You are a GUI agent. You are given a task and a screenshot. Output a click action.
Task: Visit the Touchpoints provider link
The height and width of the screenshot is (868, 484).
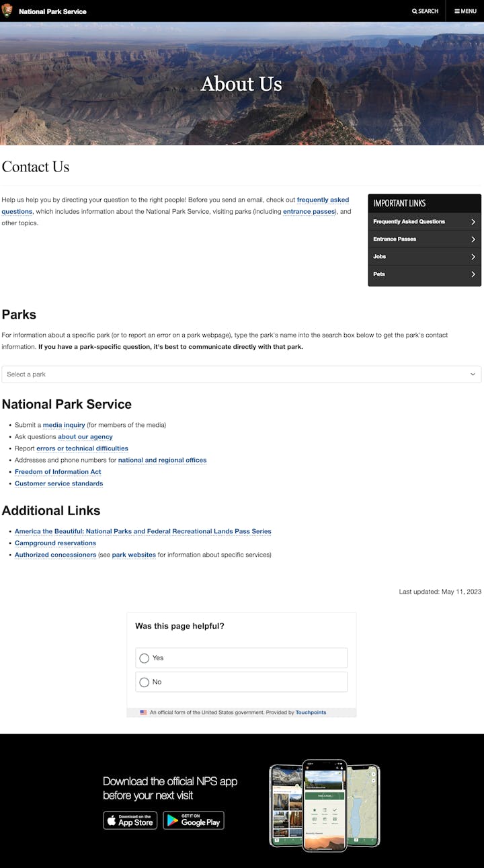[x=311, y=713]
